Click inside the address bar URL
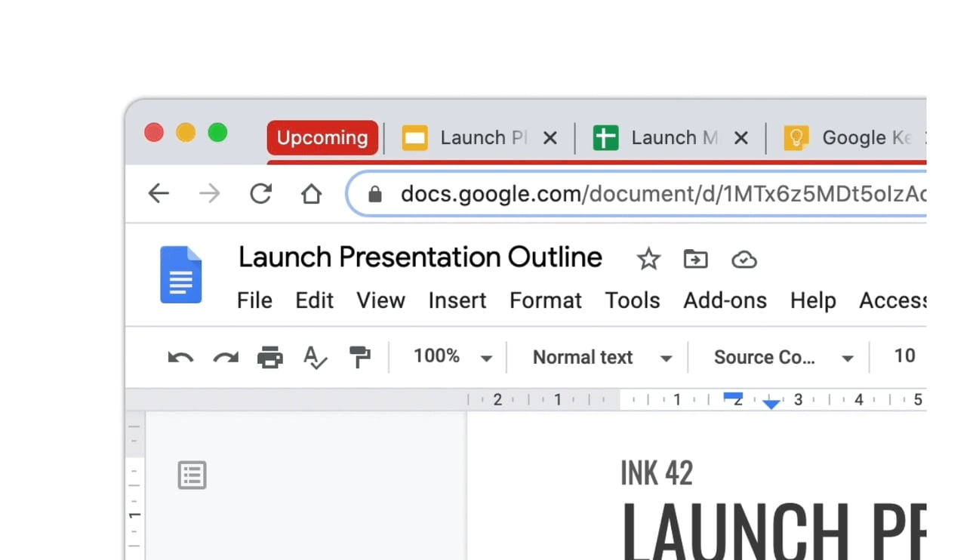 [x=566, y=193]
